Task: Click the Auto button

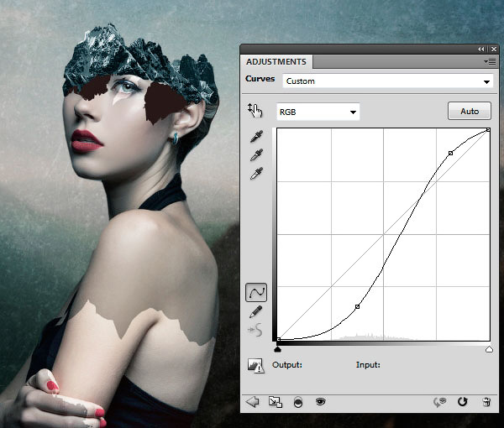Action: (x=470, y=111)
